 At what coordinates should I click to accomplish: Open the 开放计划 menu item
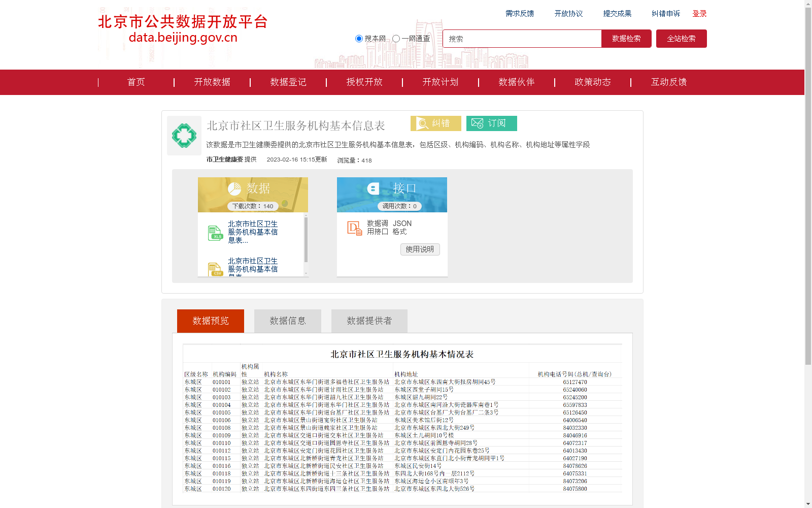click(441, 82)
